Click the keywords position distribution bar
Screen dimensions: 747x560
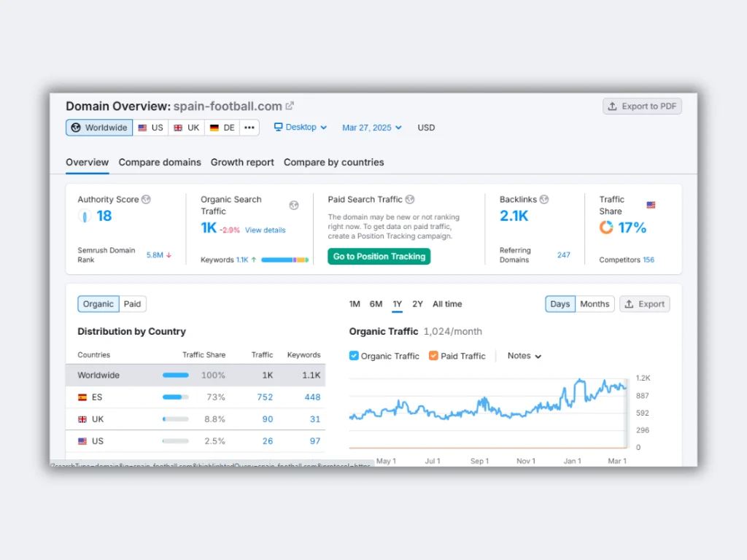point(285,260)
